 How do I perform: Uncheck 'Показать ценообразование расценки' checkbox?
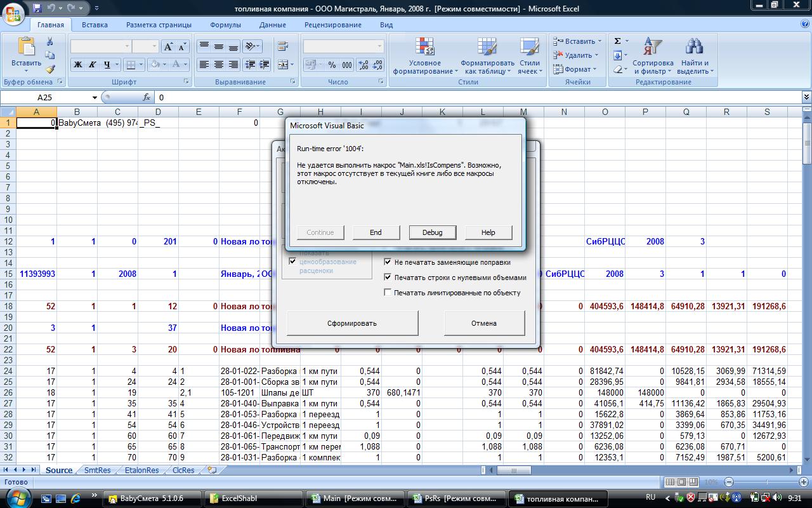point(292,261)
